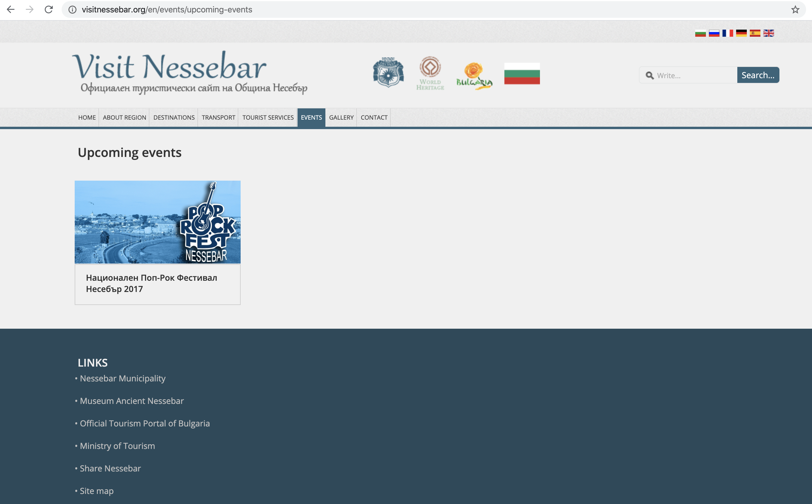Click the browser back arrow

[11, 10]
